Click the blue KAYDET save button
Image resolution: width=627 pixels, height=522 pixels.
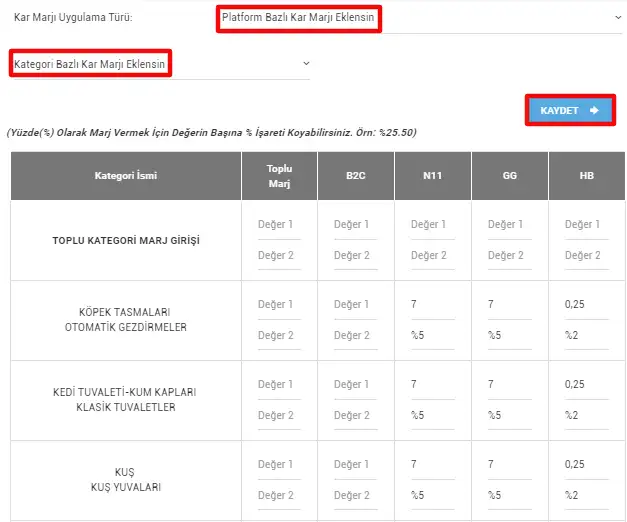pos(570,110)
